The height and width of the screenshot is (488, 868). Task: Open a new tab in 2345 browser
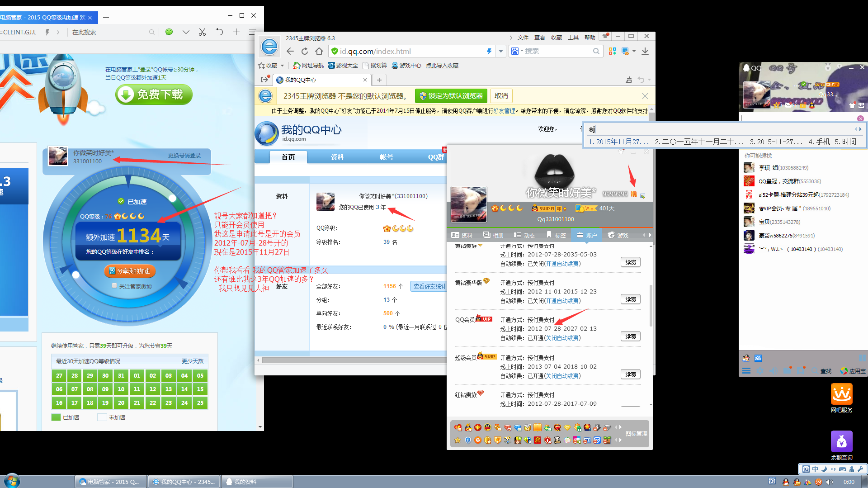point(379,80)
